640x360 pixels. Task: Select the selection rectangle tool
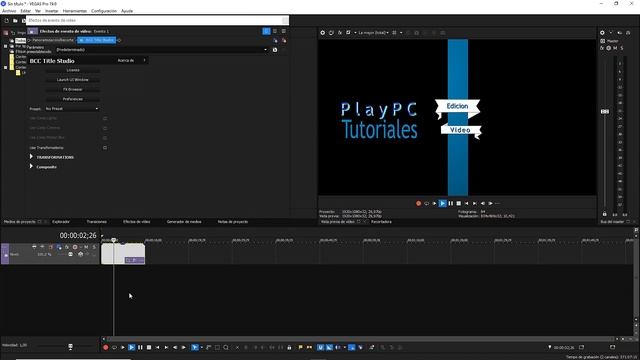pos(217,347)
